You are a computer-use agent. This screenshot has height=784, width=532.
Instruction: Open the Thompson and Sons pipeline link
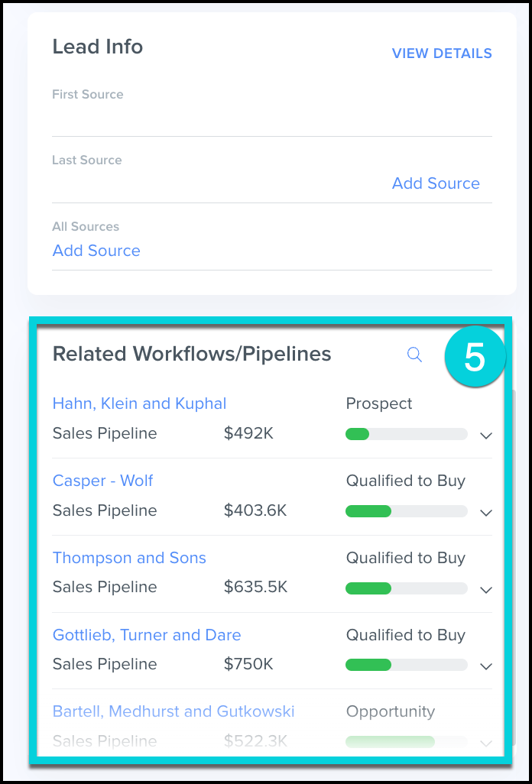coord(129,558)
